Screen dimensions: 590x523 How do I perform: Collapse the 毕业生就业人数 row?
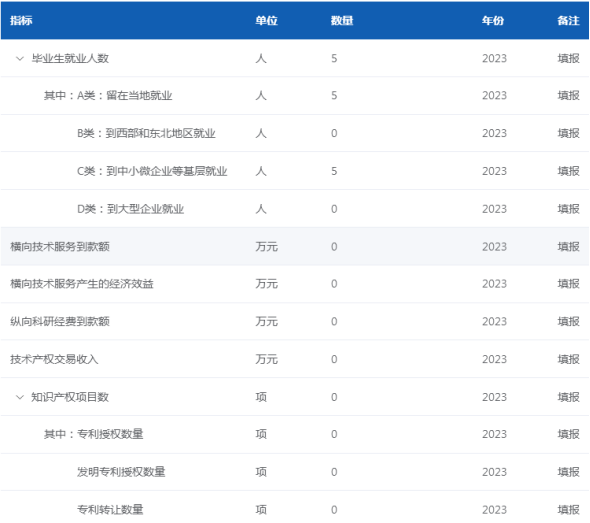point(20,59)
